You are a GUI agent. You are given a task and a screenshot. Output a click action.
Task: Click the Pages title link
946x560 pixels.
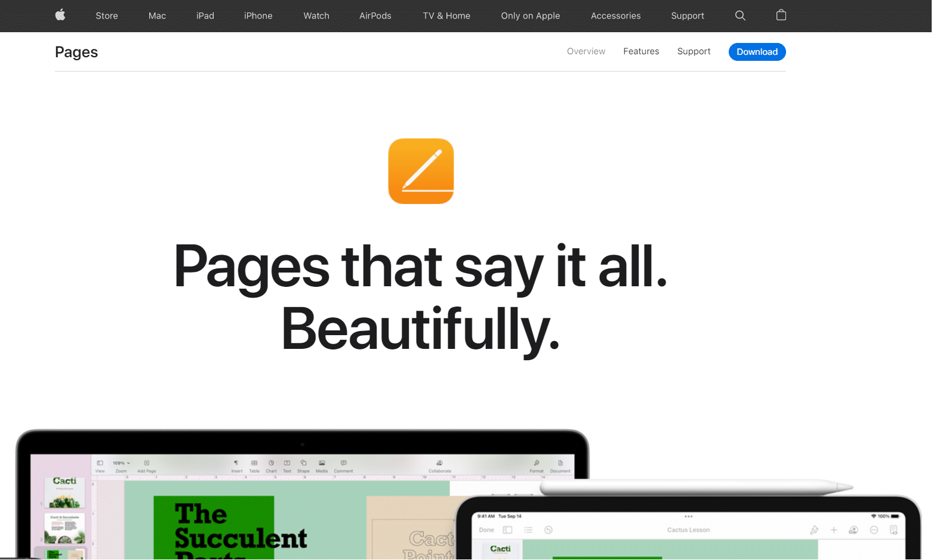pos(76,52)
